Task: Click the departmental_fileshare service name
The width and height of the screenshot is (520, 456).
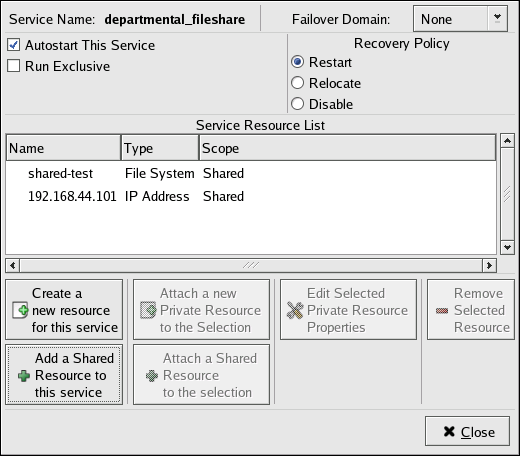Action: click(175, 19)
